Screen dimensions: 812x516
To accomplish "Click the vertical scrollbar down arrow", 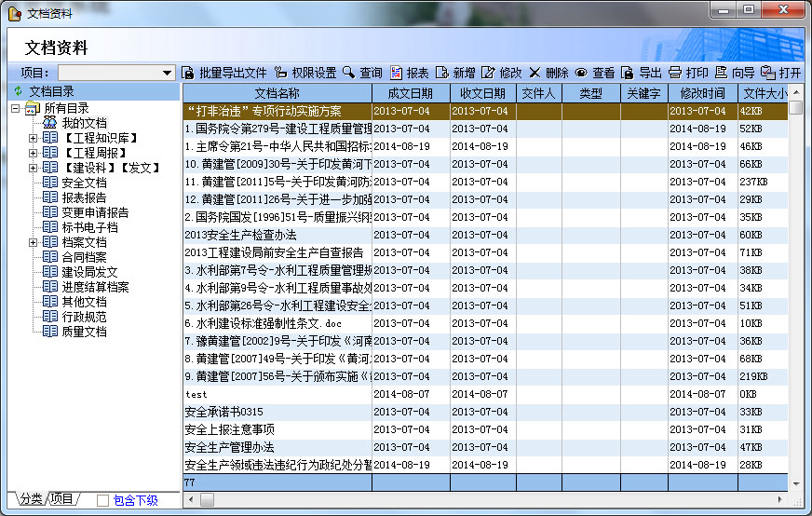I will pos(795,483).
